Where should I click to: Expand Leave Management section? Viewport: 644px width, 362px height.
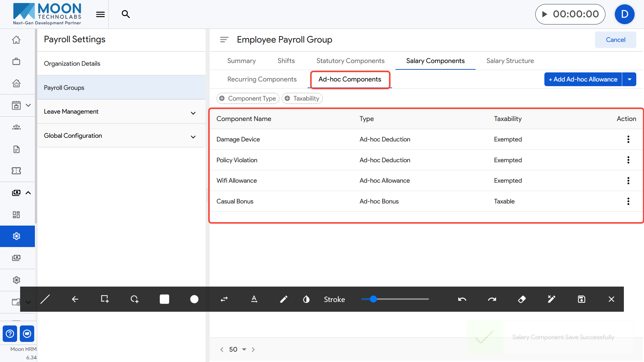click(193, 113)
